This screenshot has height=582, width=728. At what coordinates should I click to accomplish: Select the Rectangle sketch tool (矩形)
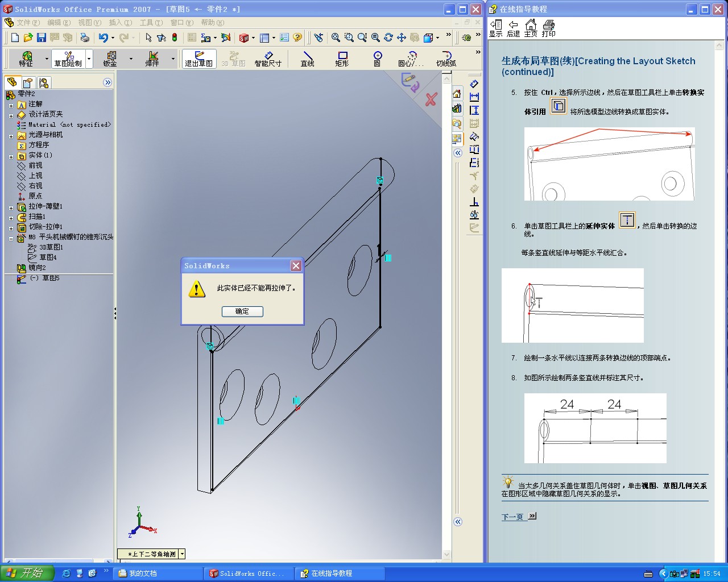click(342, 59)
